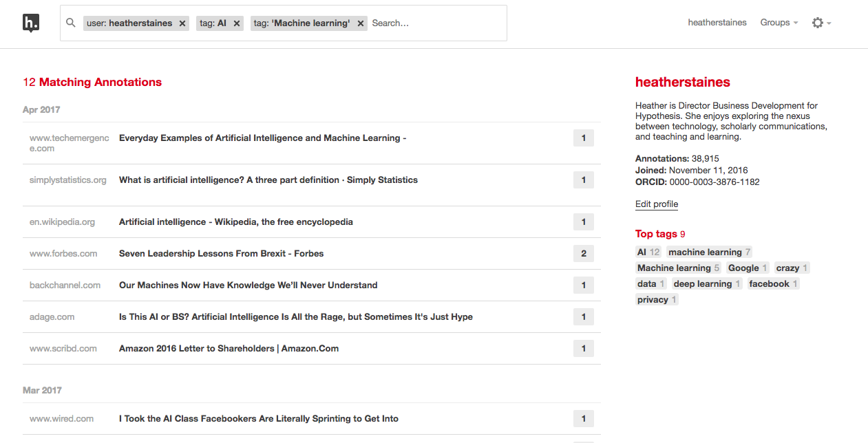Toggle the deep learning top tag
The height and width of the screenshot is (443, 868).
(706, 284)
